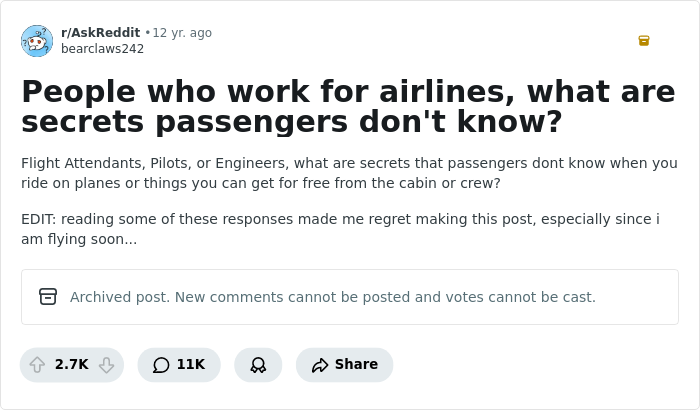Image resolution: width=700 pixels, height=410 pixels.
Task: Click the 2.7K vote score
Action: (72, 365)
